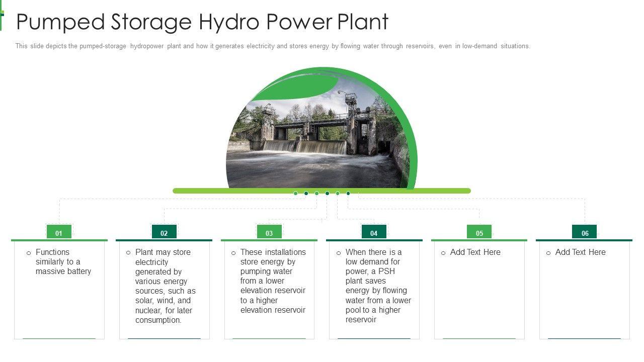Click the bullet before 'Functions similarly'
644x362 pixels.
click(x=29, y=253)
